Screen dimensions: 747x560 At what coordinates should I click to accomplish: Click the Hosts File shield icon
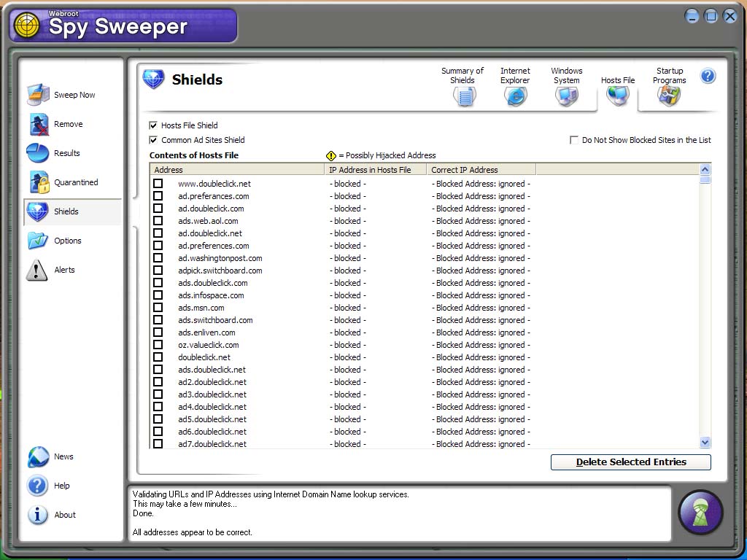[618, 96]
